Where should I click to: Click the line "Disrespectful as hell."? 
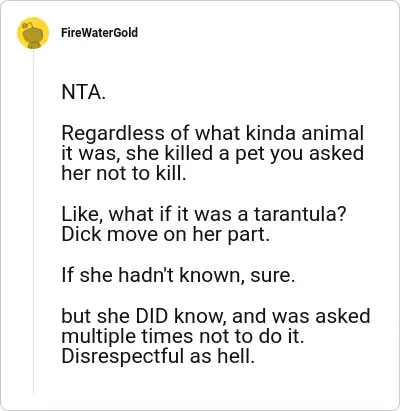[158, 356]
